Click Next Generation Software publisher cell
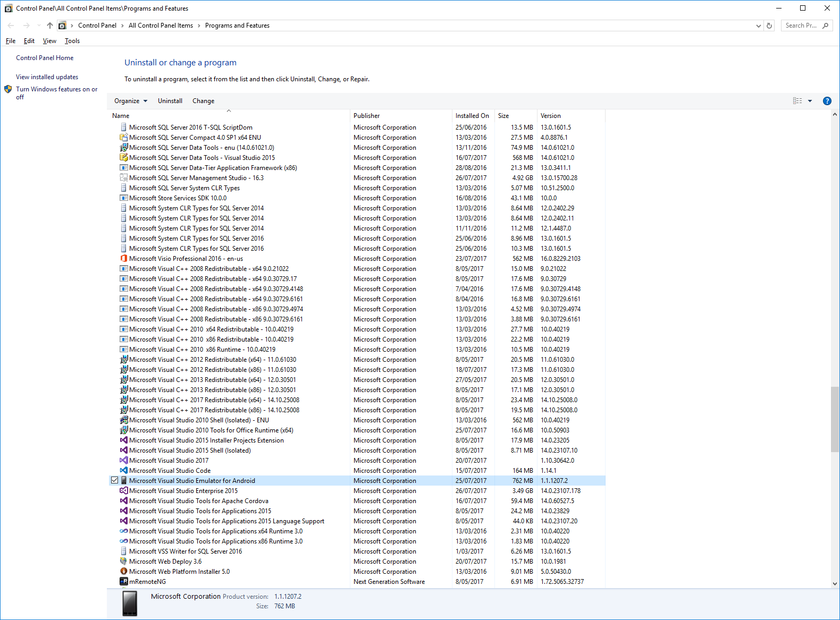This screenshot has width=840, height=620. click(x=389, y=582)
